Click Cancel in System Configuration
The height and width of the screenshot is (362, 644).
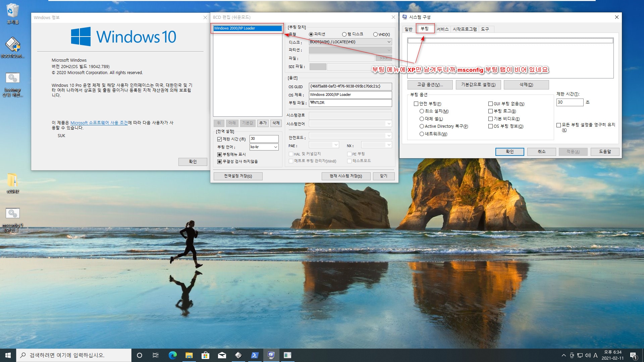click(542, 152)
